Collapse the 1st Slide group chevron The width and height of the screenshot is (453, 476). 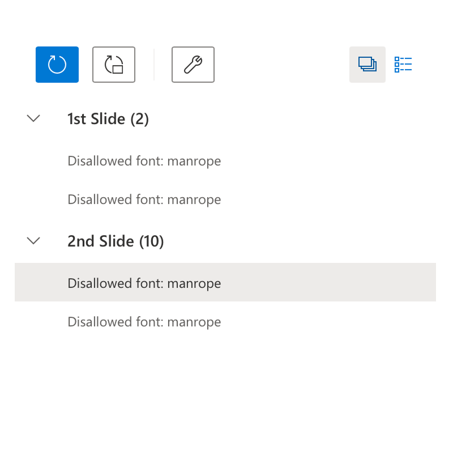[33, 118]
